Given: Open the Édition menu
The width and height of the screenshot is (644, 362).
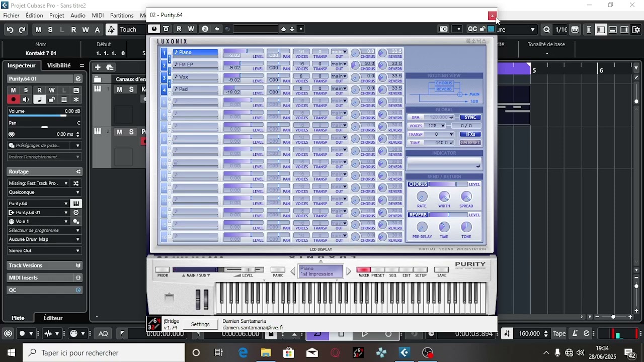Looking at the screenshot, I should (x=34, y=16).
